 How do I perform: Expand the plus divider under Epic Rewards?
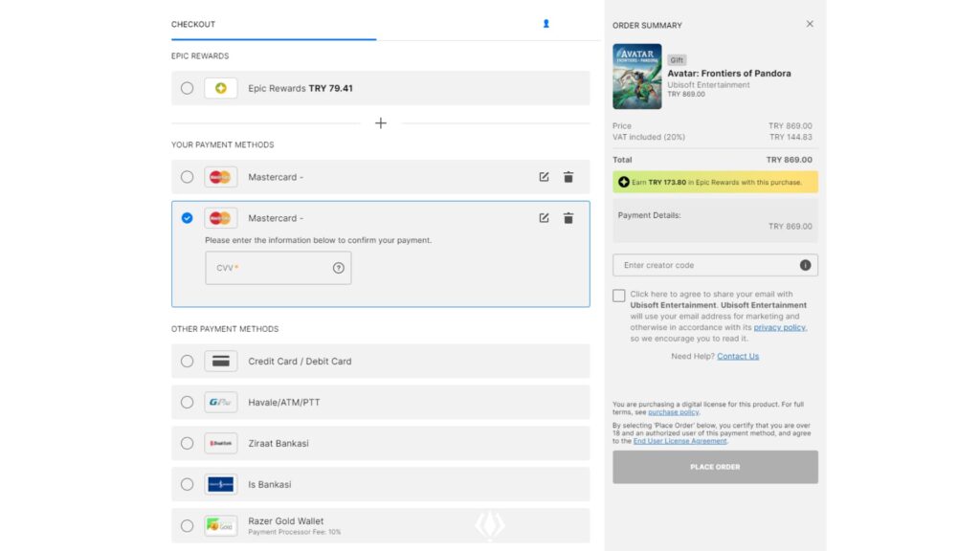381,123
